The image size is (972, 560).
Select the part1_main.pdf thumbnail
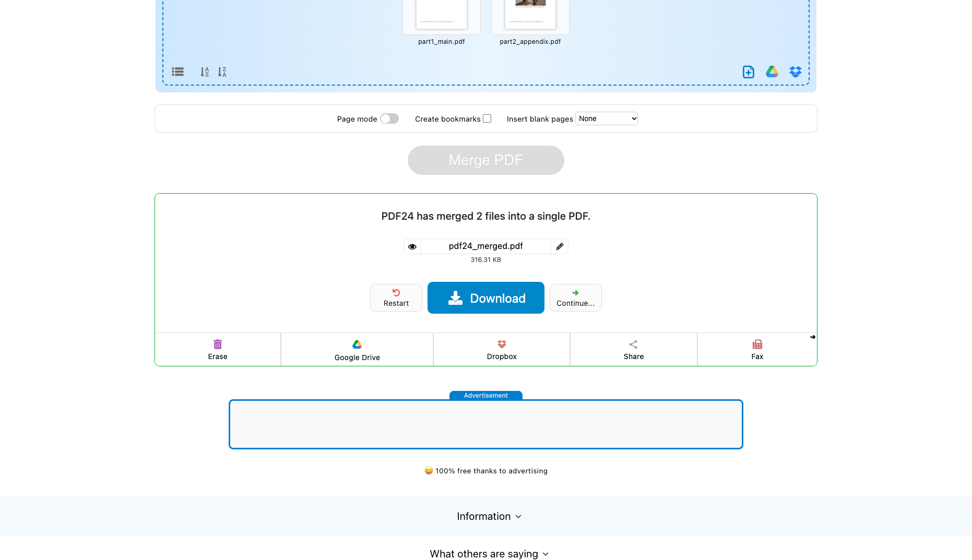point(442,17)
